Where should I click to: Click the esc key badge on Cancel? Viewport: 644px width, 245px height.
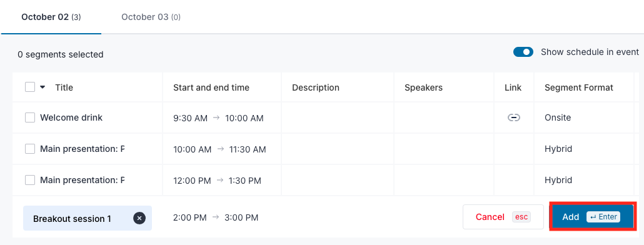[x=521, y=217]
